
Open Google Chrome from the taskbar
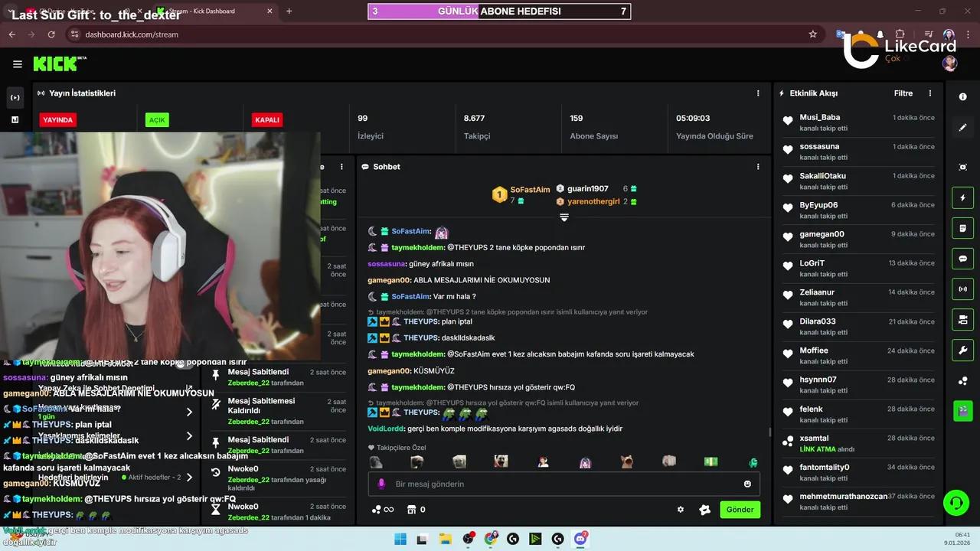(490, 540)
